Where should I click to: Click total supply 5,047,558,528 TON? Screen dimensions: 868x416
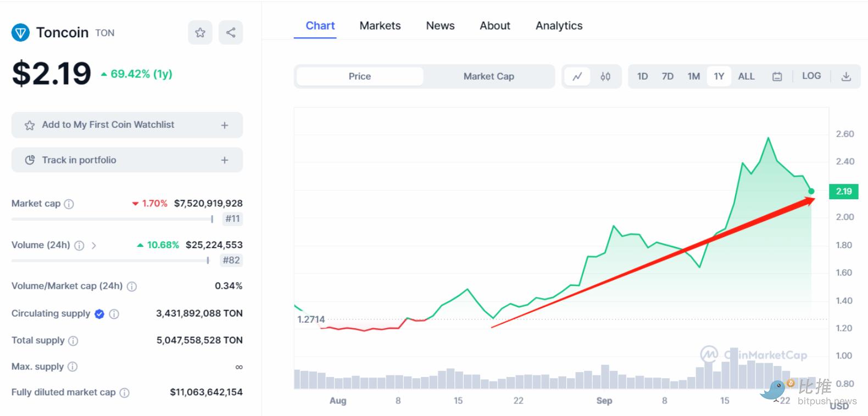[x=199, y=340]
